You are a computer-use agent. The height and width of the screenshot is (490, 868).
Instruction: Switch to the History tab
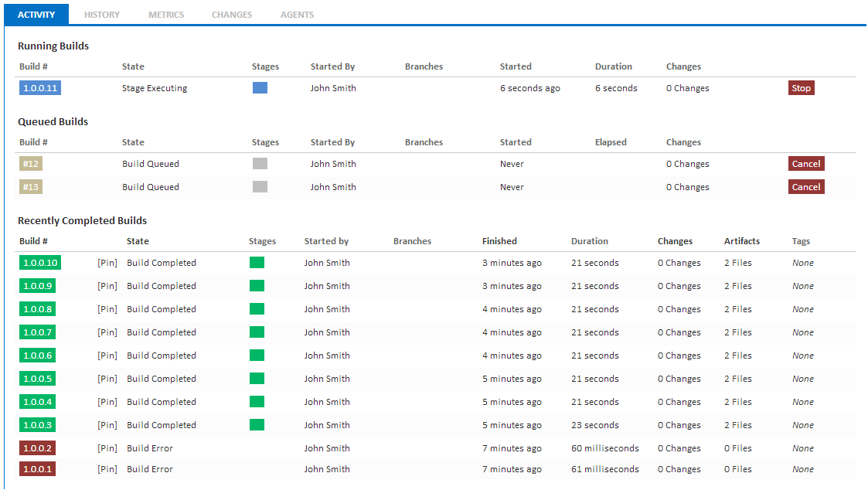(x=102, y=15)
